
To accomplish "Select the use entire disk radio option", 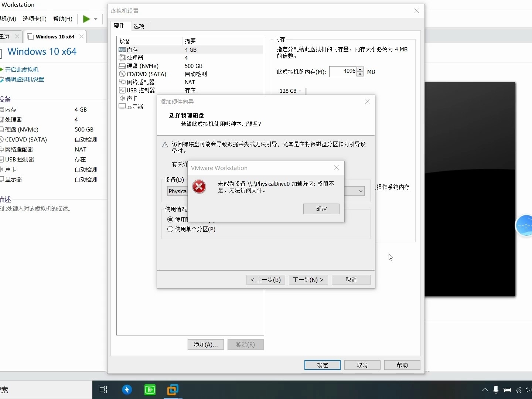I will point(170,219).
